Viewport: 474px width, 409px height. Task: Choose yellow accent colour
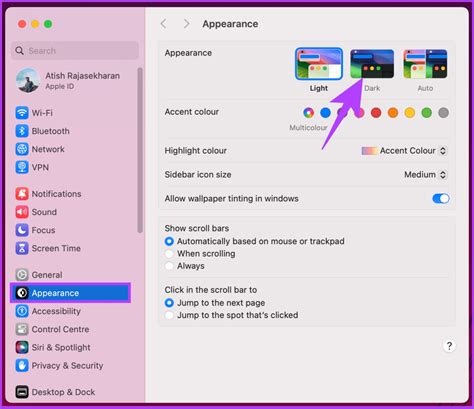(410, 113)
